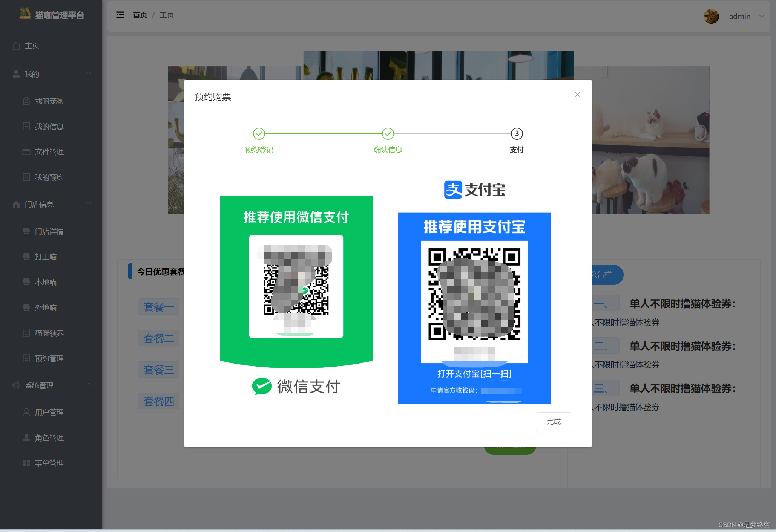Click the user icon beside 用户管理
The height and width of the screenshot is (532, 776).
pyautogui.click(x=26, y=412)
